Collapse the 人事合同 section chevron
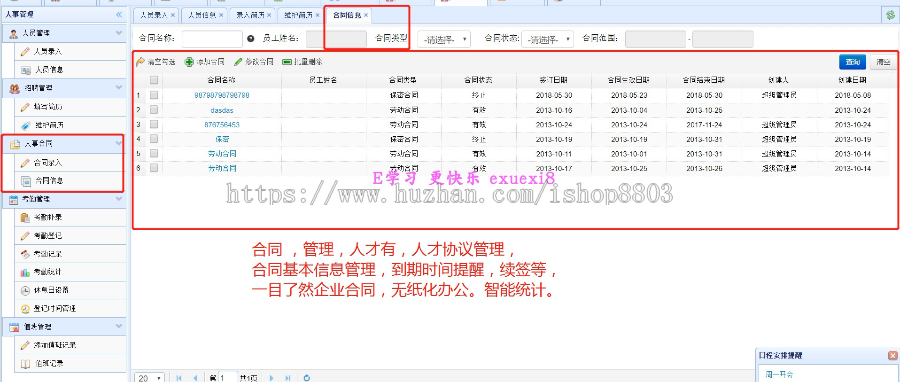The width and height of the screenshot is (900, 382). click(x=119, y=143)
